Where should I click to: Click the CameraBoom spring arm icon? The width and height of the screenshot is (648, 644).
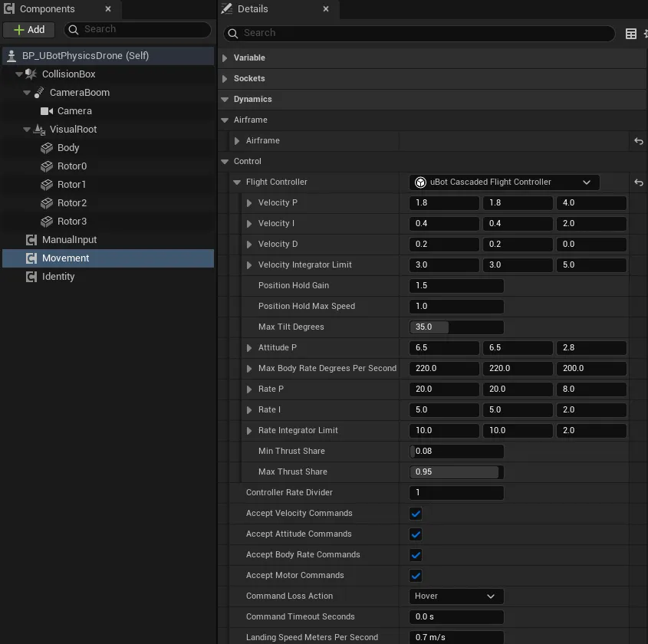click(x=39, y=93)
